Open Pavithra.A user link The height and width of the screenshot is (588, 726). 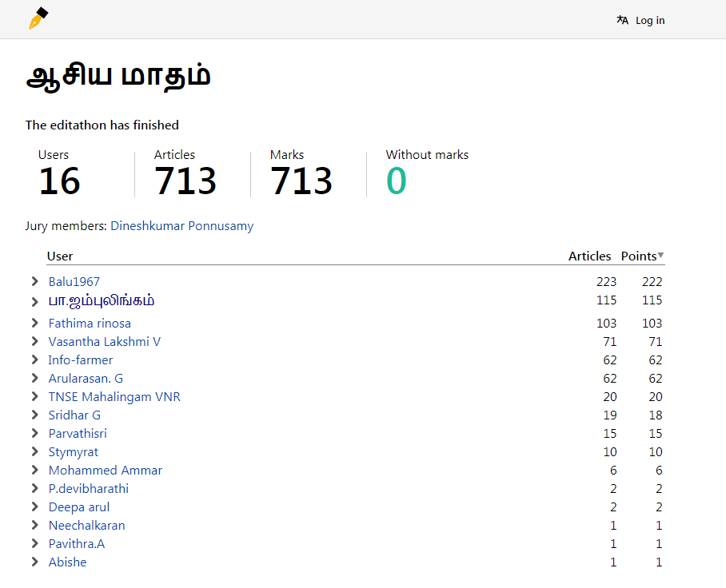(x=77, y=543)
